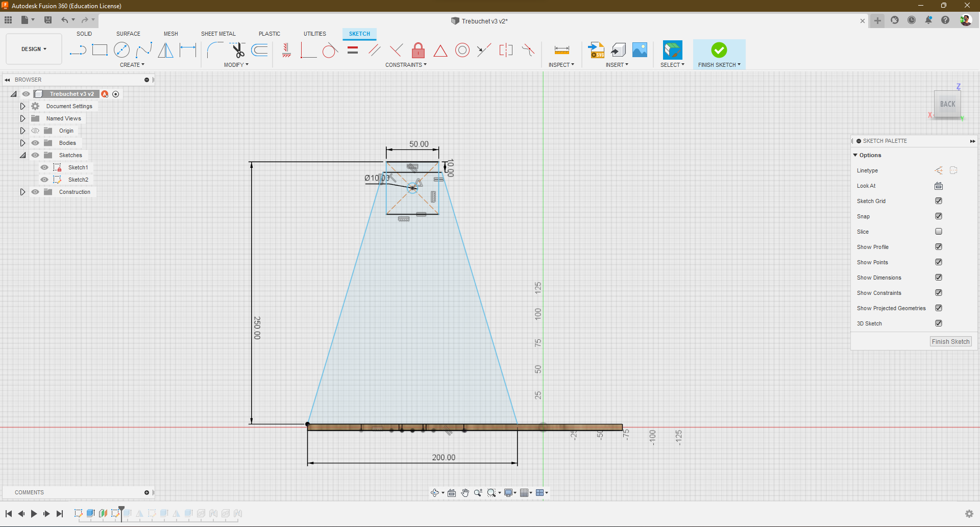Select the 2-Point Rectangle tool

click(100, 50)
